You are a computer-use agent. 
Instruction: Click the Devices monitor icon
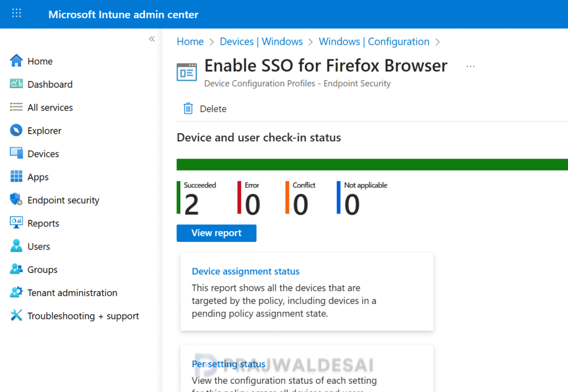point(16,154)
